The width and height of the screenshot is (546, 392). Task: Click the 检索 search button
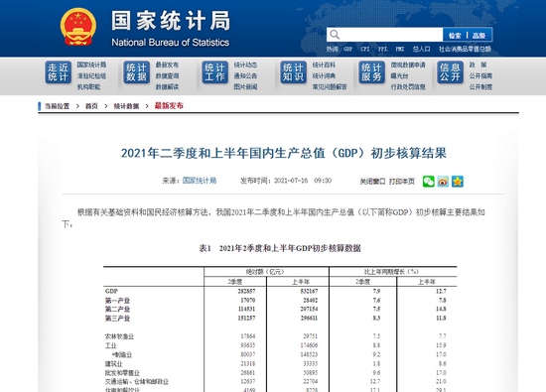pos(455,35)
